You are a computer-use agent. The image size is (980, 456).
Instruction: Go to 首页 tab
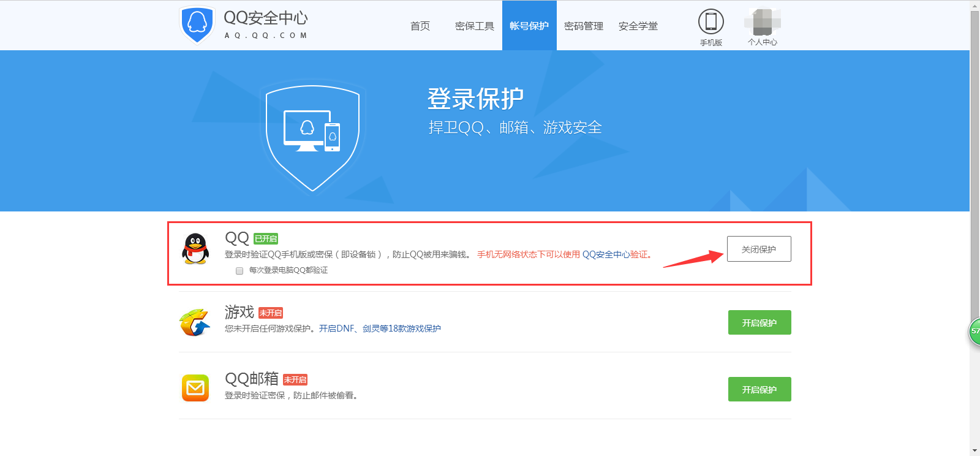coord(420,26)
